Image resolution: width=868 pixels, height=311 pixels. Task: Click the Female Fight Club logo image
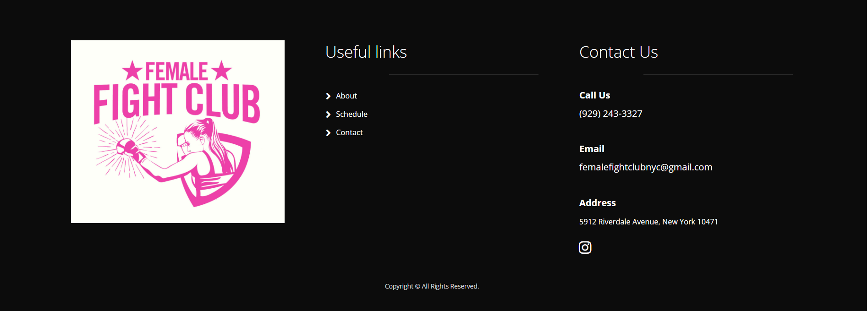point(178,131)
